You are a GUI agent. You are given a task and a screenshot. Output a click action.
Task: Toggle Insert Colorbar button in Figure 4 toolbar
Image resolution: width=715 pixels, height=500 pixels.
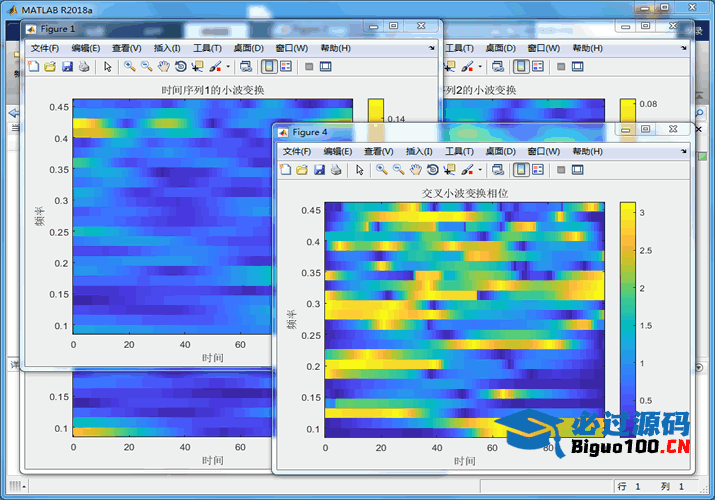tap(520, 170)
